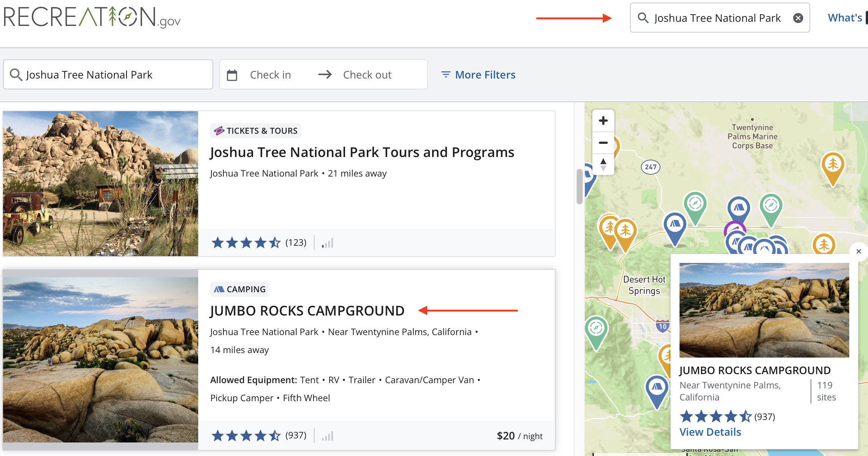The width and height of the screenshot is (868, 456).
Task: Click the map zoom in plus button
Action: click(603, 121)
